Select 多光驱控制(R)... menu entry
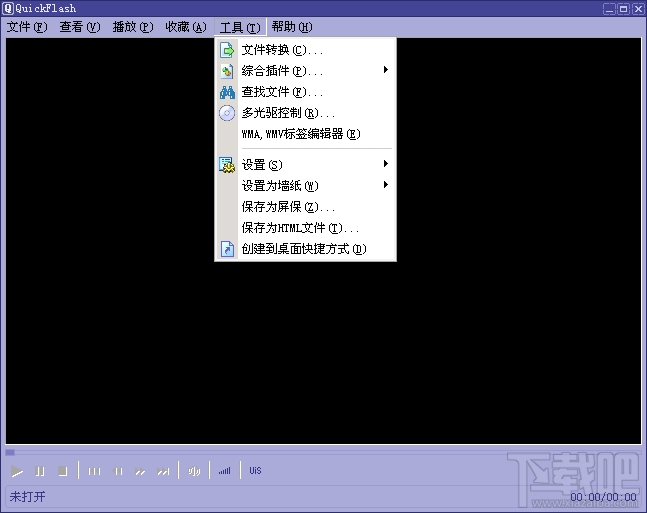This screenshot has height=513, width=647. pos(305,113)
